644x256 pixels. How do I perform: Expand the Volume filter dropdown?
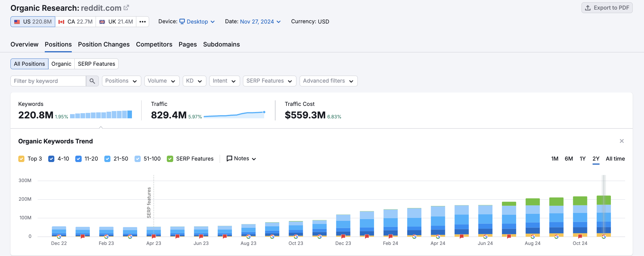click(162, 81)
